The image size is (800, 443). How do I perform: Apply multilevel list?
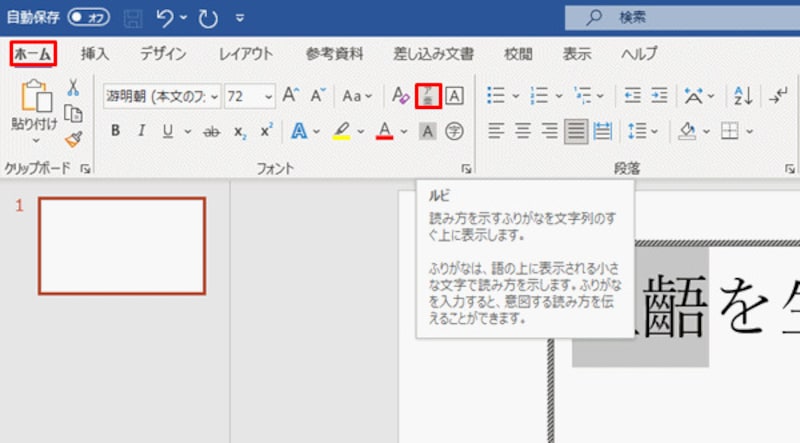(x=582, y=95)
